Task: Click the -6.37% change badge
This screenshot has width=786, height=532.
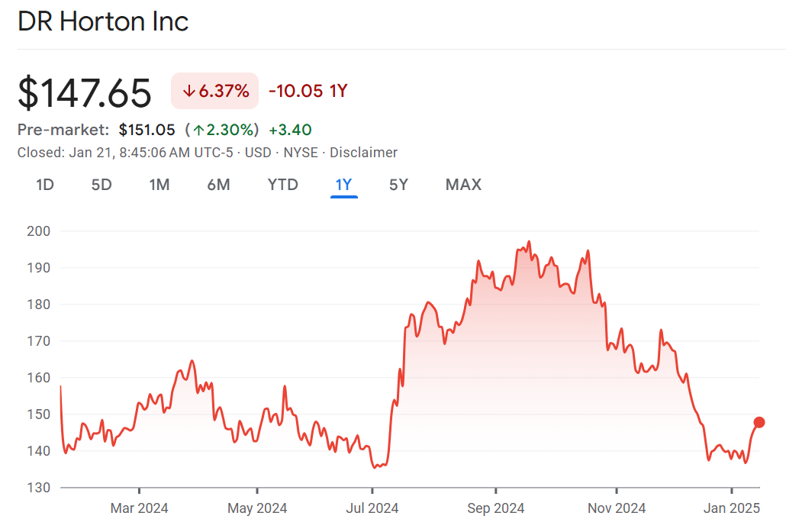Action: [x=215, y=92]
